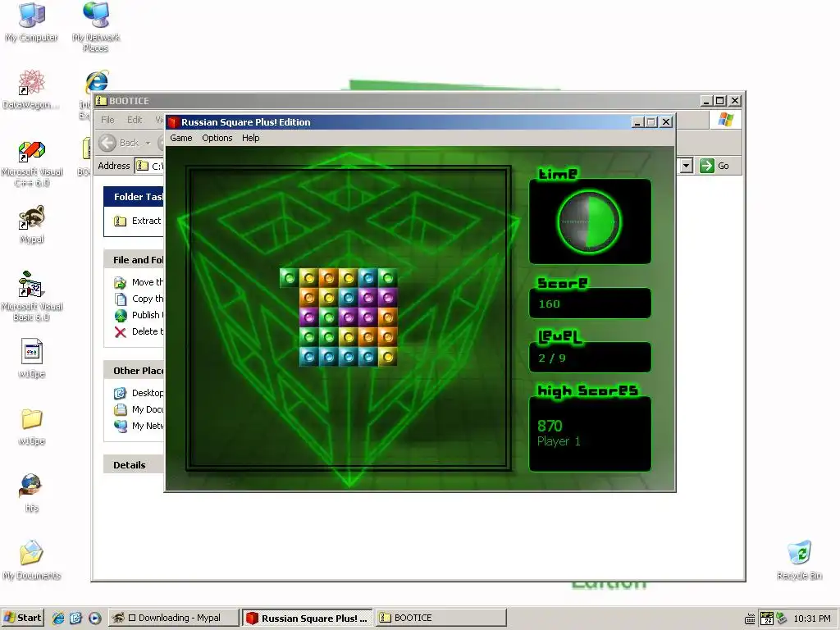The image size is (840, 630).
Task: Open Desktop under Other Places
Action: coord(139,393)
